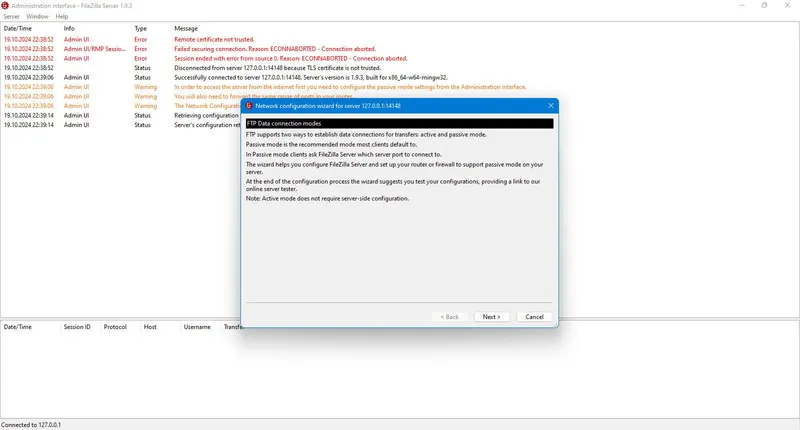The height and width of the screenshot is (430, 800).
Task: Close the network configuration wizard dialog
Action: [x=551, y=106]
